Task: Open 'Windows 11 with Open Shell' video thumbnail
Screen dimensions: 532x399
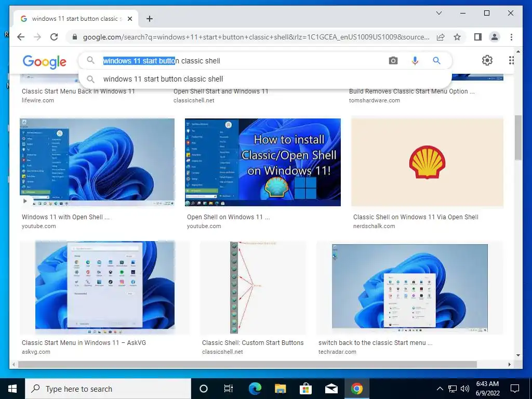Action: pyautogui.click(x=97, y=162)
